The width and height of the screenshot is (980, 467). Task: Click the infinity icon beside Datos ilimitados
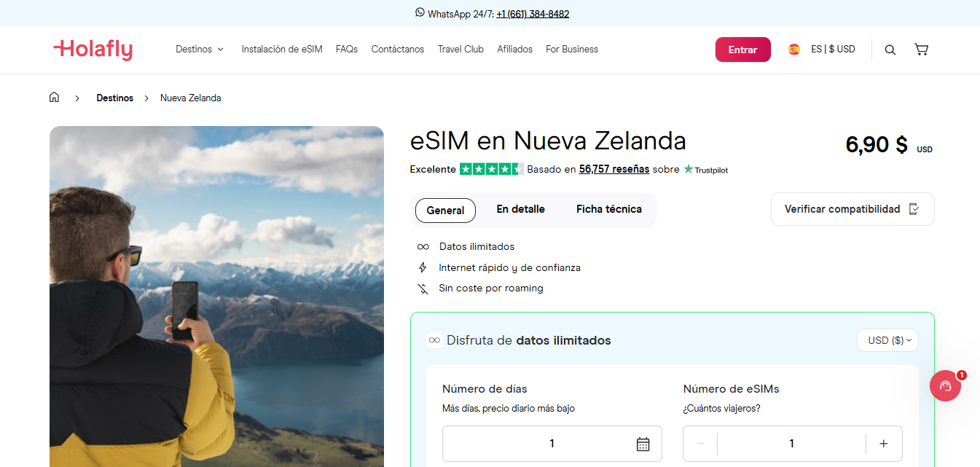click(423, 247)
